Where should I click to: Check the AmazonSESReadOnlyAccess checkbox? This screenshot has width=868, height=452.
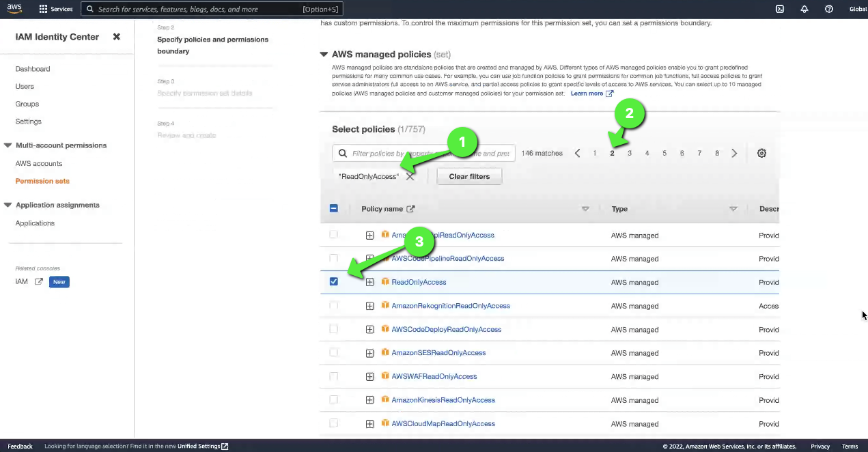pos(334,352)
